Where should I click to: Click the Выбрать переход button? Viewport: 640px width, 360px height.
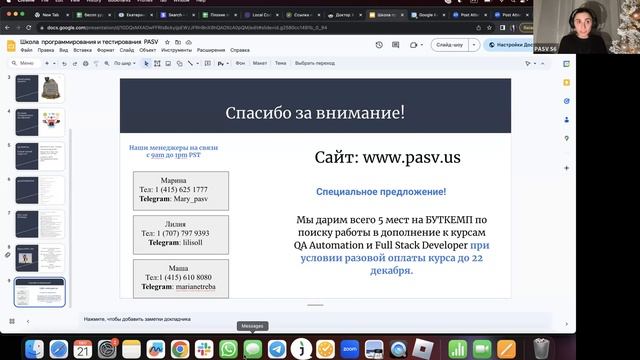point(315,63)
